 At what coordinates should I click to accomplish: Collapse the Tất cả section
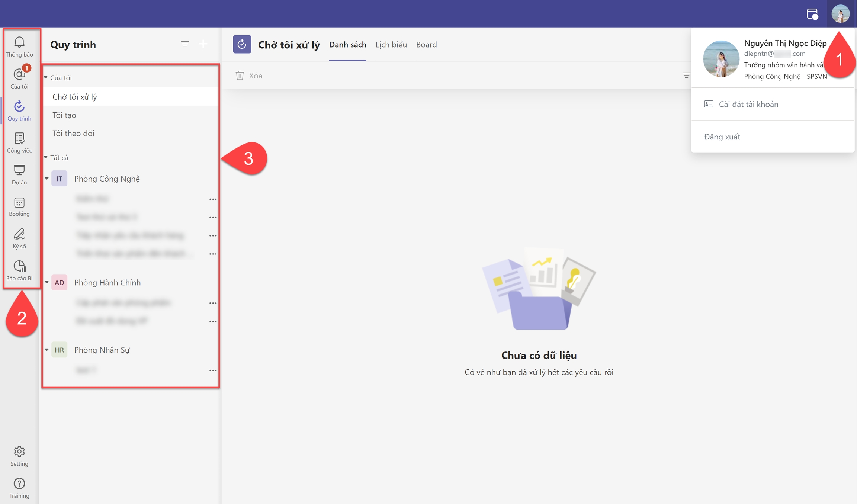pyautogui.click(x=46, y=158)
